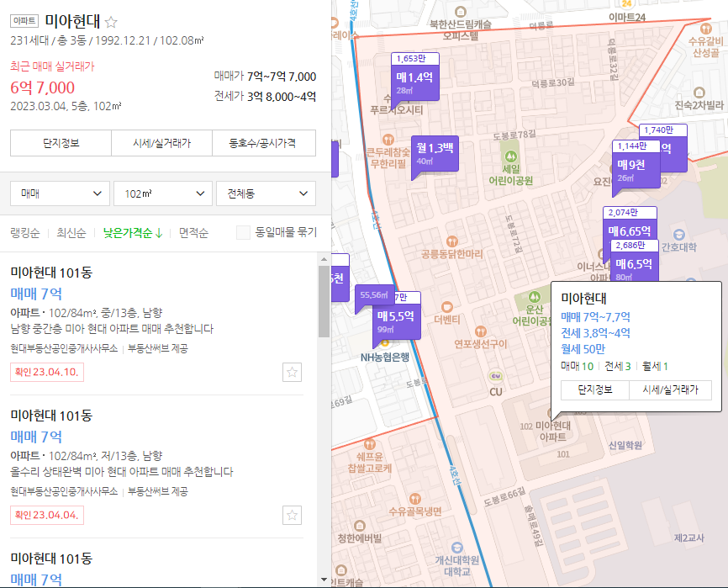Viewport: 728px width, 588px height.
Task: Click NH농협은행 bank label on map
Action: pyautogui.click(x=385, y=358)
